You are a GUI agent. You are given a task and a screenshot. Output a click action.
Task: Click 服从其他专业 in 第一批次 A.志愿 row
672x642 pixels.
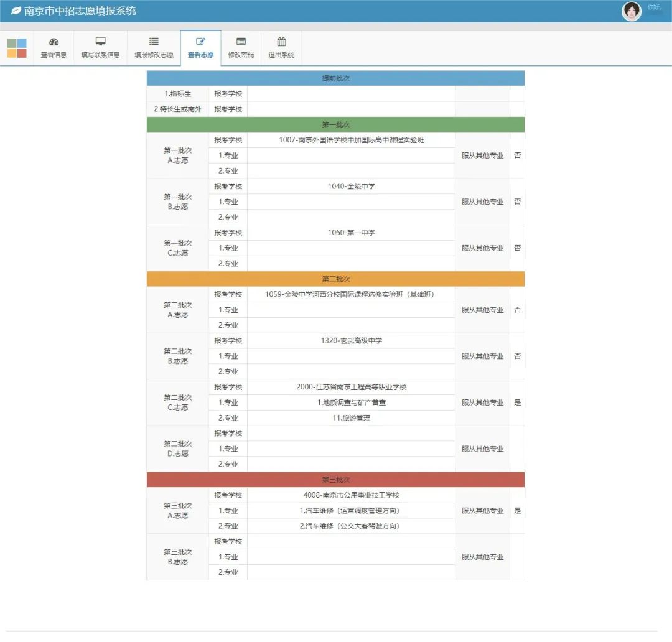coord(483,156)
